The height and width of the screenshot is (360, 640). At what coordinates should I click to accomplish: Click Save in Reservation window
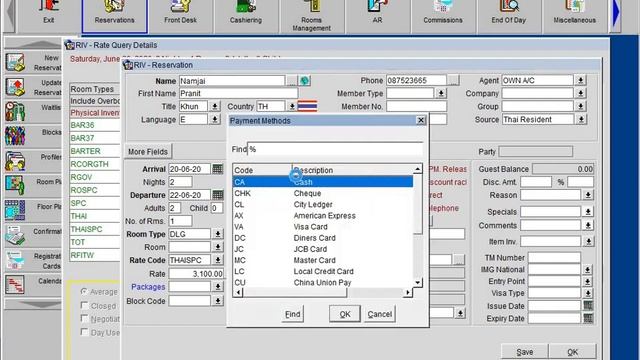pos(524,352)
